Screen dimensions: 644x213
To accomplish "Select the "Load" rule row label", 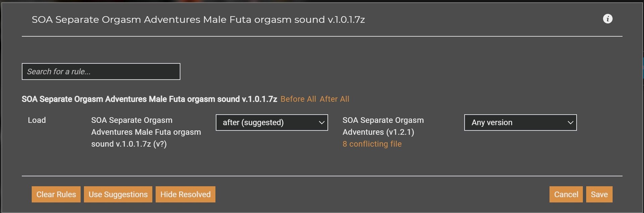I will click(x=37, y=120).
